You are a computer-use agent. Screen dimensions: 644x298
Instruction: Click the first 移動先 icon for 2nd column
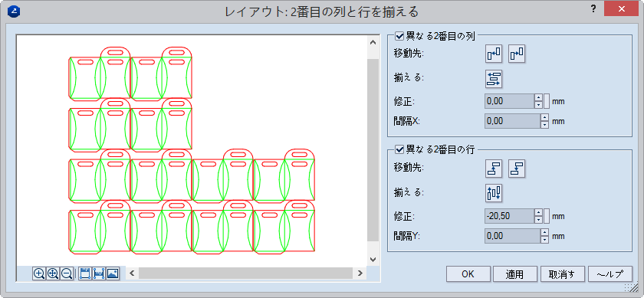(494, 54)
